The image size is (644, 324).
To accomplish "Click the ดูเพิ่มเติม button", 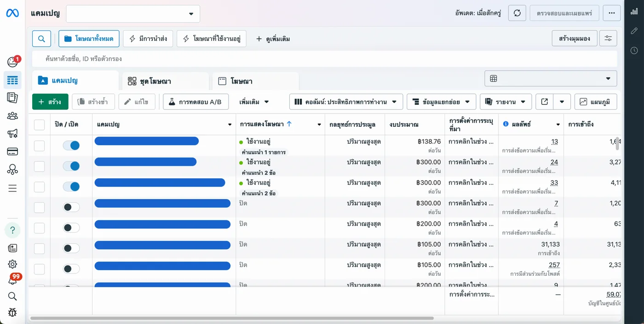I will (x=273, y=39).
